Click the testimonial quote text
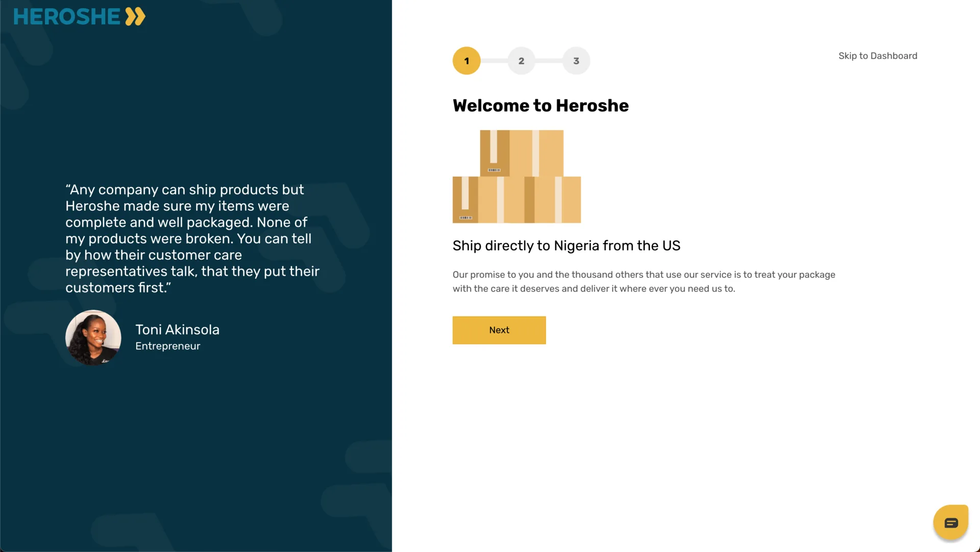 click(192, 238)
